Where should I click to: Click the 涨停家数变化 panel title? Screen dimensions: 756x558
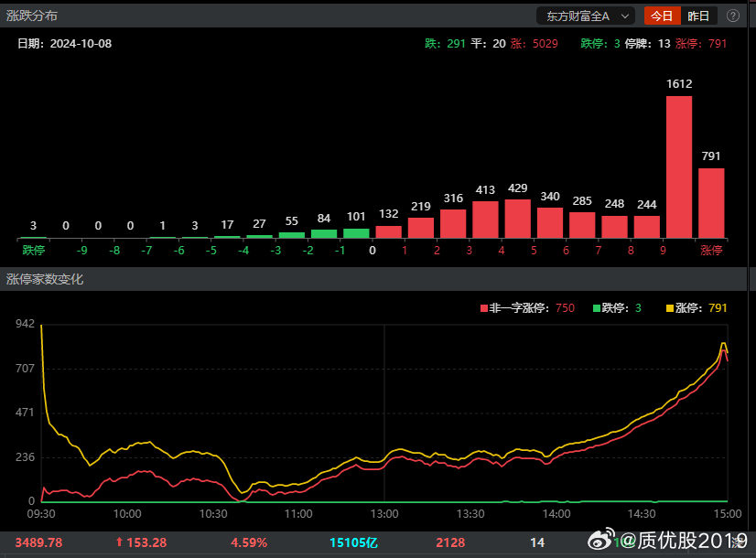pyautogui.click(x=45, y=278)
